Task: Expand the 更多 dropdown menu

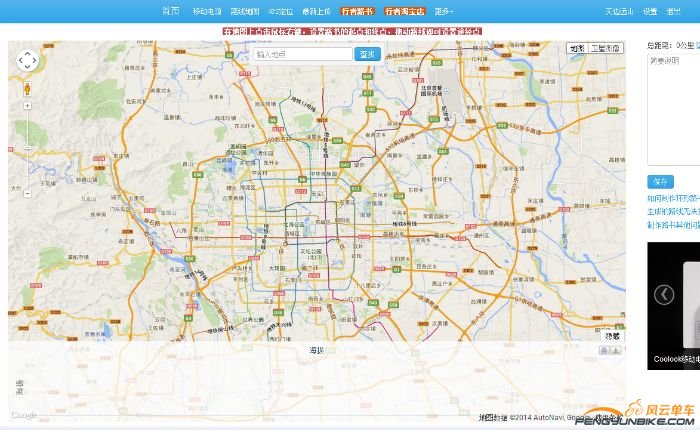Action: click(x=444, y=11)
